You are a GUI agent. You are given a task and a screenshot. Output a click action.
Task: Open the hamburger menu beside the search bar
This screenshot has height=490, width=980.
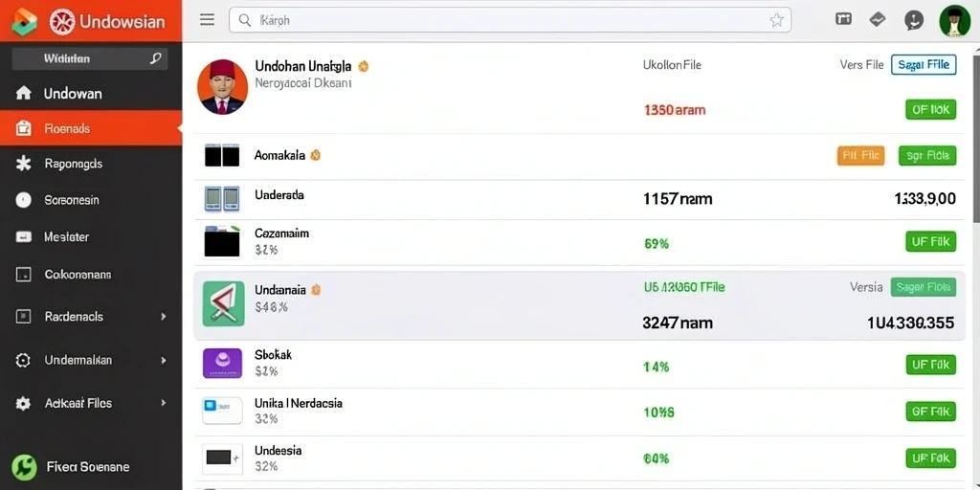point(207,20)
